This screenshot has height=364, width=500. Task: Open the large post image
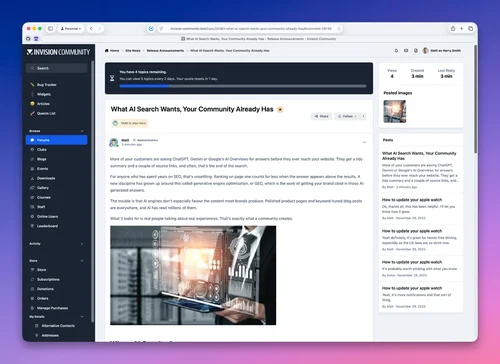[193, 275]
